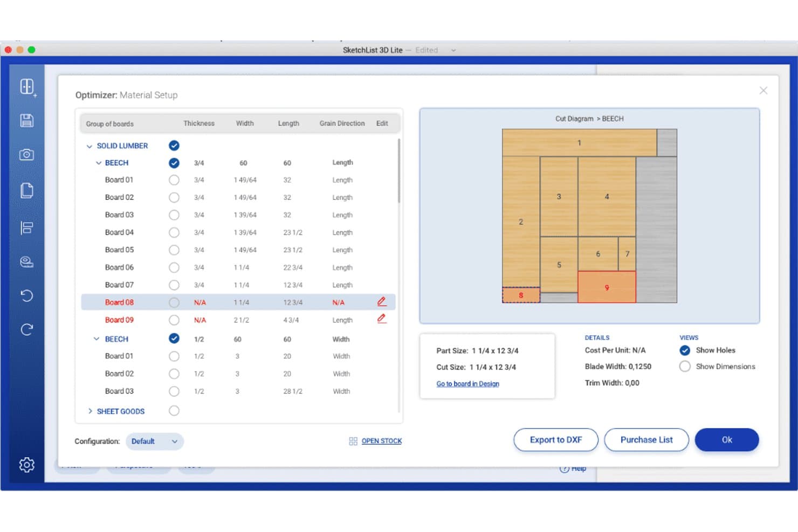Click the Grain Direction column header
Viewport: 798px width, 532px height.
(342, 123)
